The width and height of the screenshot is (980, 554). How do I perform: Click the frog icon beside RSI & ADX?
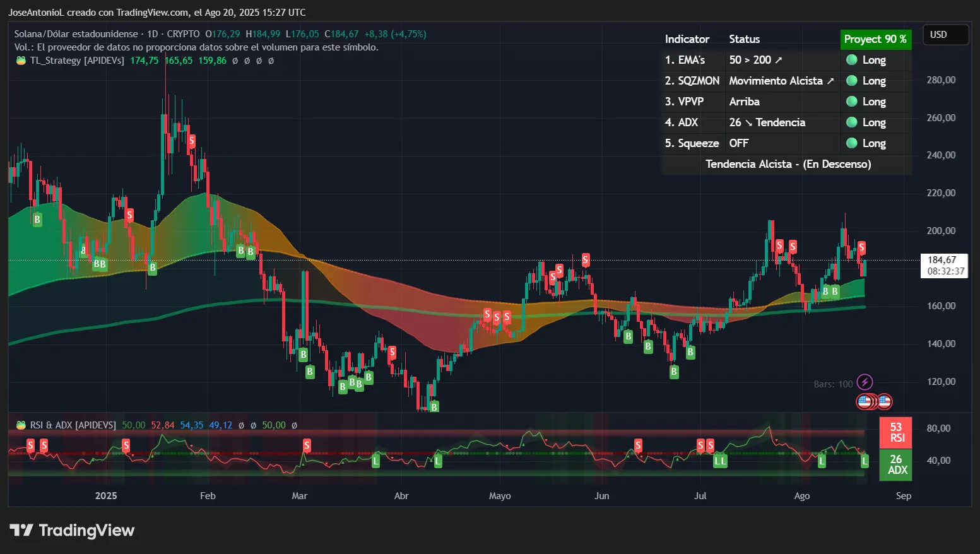coord(20,425)
